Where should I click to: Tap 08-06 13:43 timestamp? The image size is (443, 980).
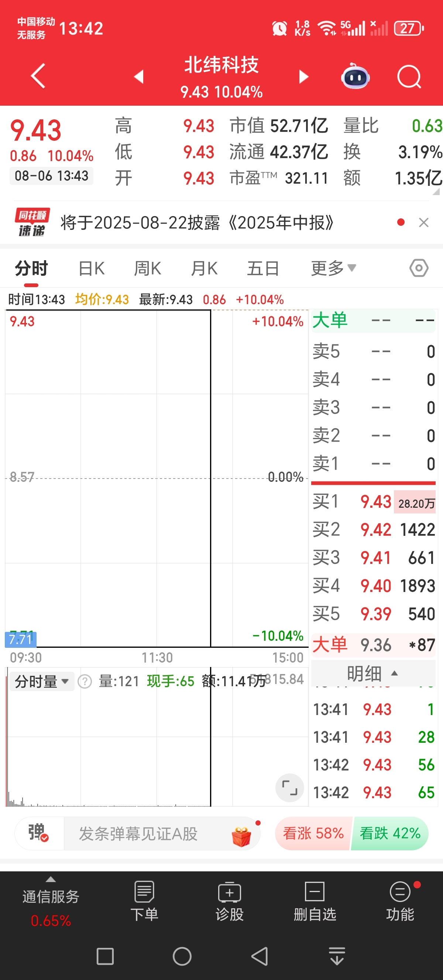tap(51, 176)
